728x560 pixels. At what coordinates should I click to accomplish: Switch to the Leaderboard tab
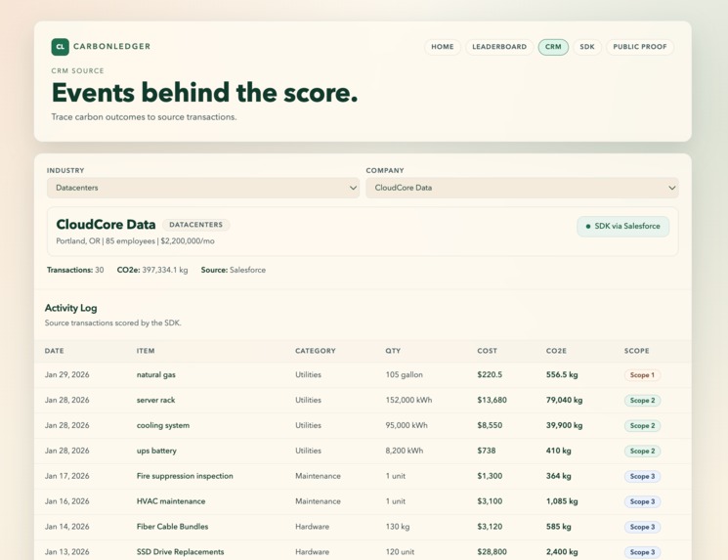click(499, 47)
